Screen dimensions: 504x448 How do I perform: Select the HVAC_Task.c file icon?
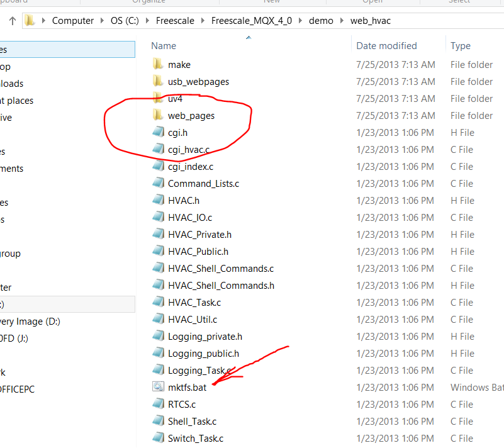click(158, 303)
